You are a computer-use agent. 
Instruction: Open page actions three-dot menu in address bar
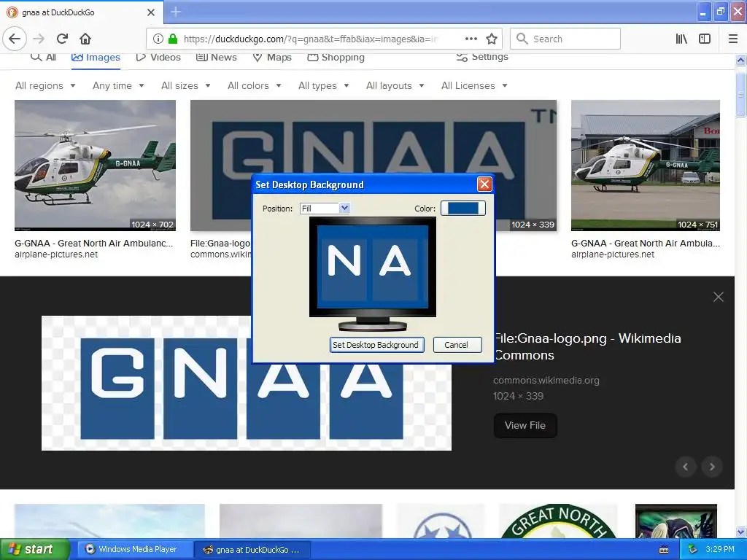[471, 39]
